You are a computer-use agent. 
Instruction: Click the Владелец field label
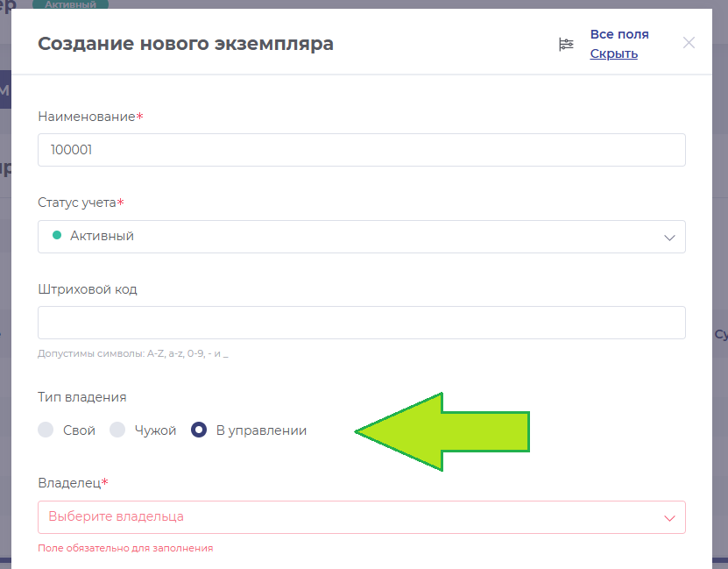pos(70,483)
